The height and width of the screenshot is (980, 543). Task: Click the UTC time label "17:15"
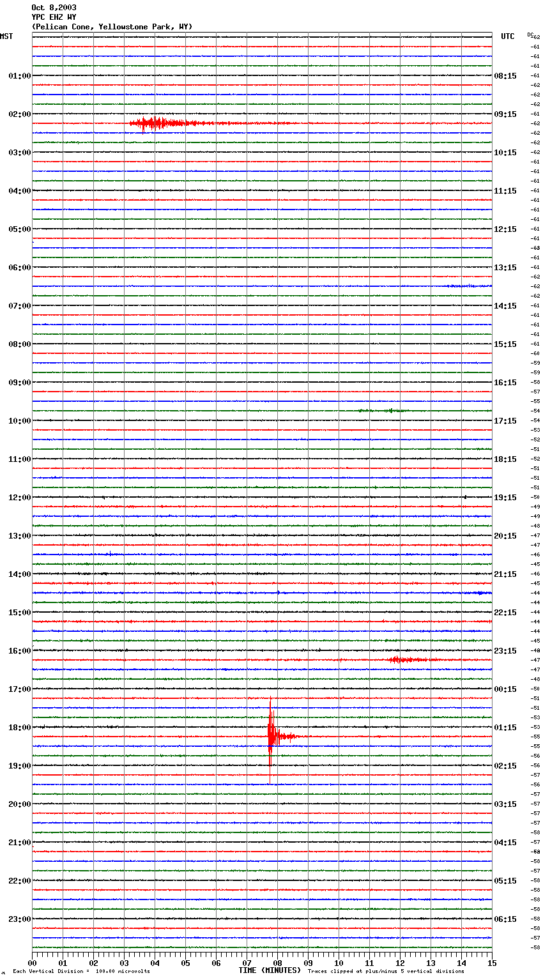pyautogui.click(x=505, y=421)
